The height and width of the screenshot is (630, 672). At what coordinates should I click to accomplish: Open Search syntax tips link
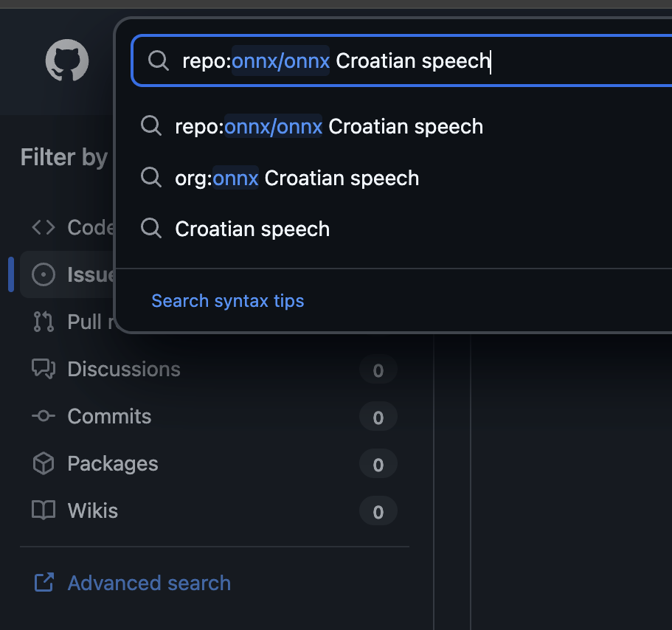[227, 301]
